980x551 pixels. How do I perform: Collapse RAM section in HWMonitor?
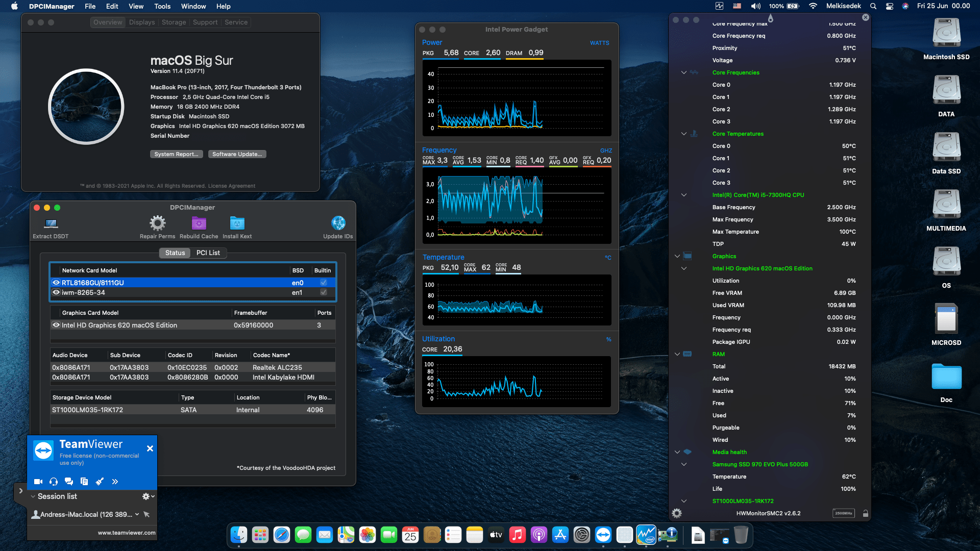(x=677, y=354)
